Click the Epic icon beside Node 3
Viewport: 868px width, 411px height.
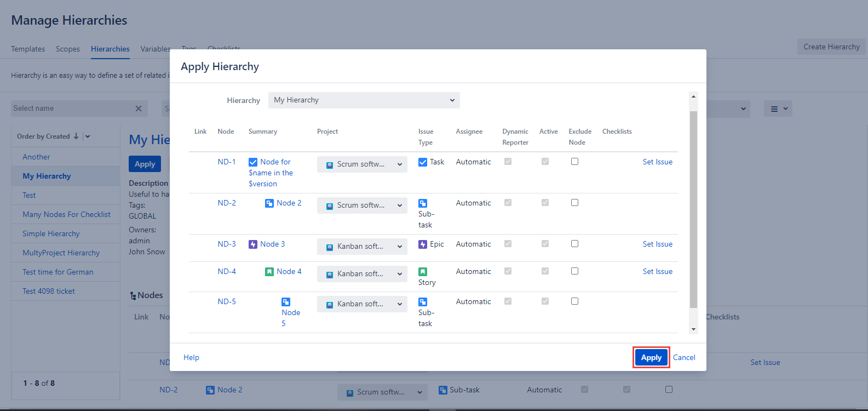253,244
